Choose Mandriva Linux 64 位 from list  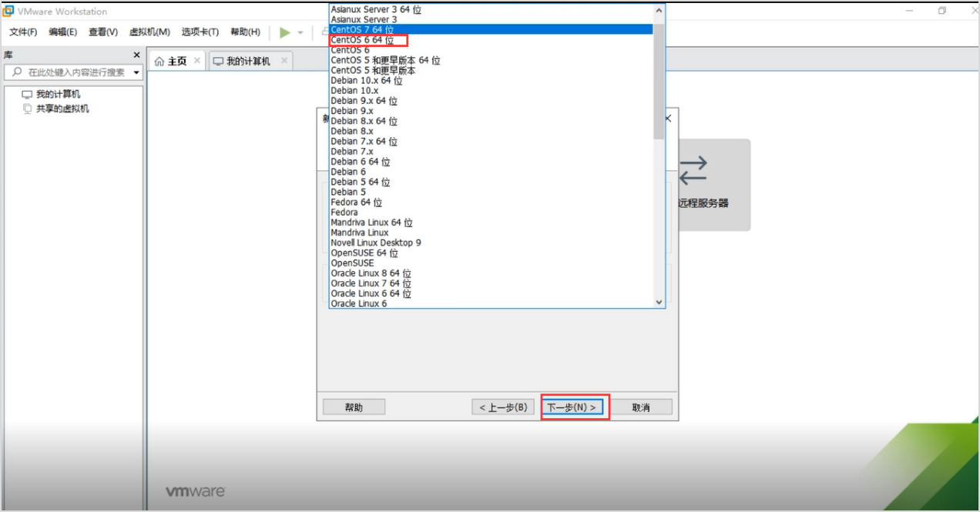click(491, 223)
